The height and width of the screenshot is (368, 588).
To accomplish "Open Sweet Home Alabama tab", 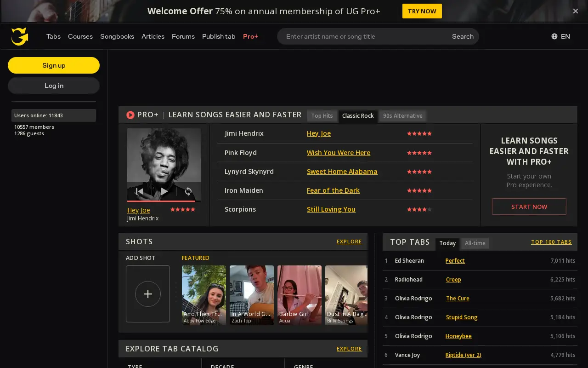I will 342,172.
